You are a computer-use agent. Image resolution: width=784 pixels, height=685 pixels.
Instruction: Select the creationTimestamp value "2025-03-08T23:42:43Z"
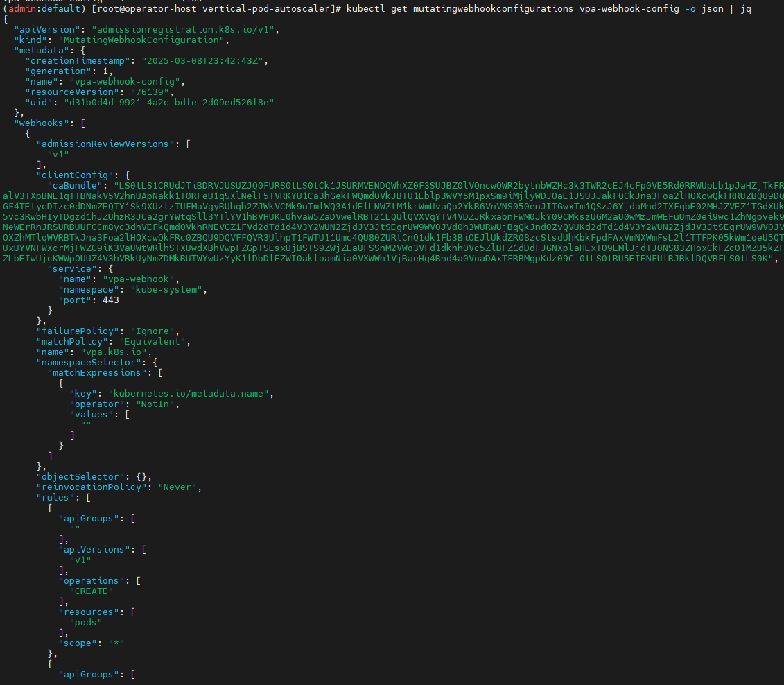[x=202, y=61]
